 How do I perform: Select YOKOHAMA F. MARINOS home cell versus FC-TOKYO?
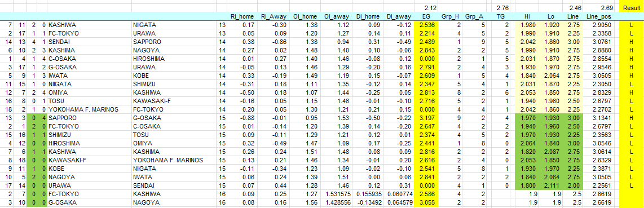pos(89,109)
